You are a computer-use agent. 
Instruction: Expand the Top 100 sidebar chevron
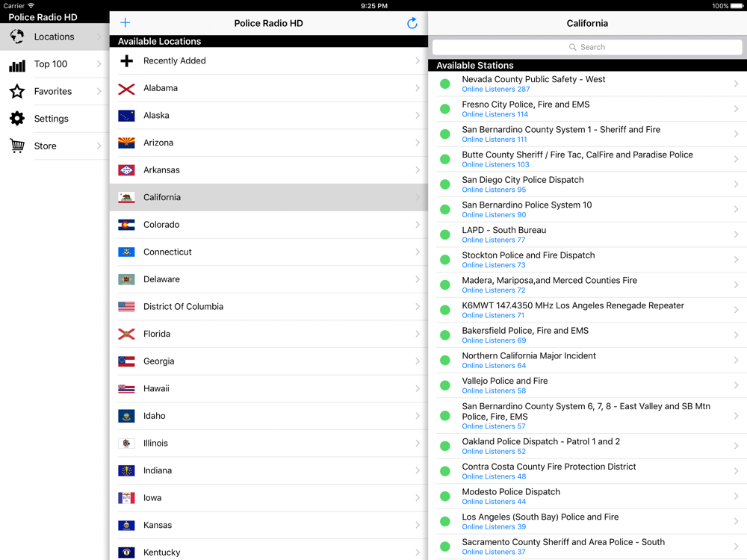(99, 63)
